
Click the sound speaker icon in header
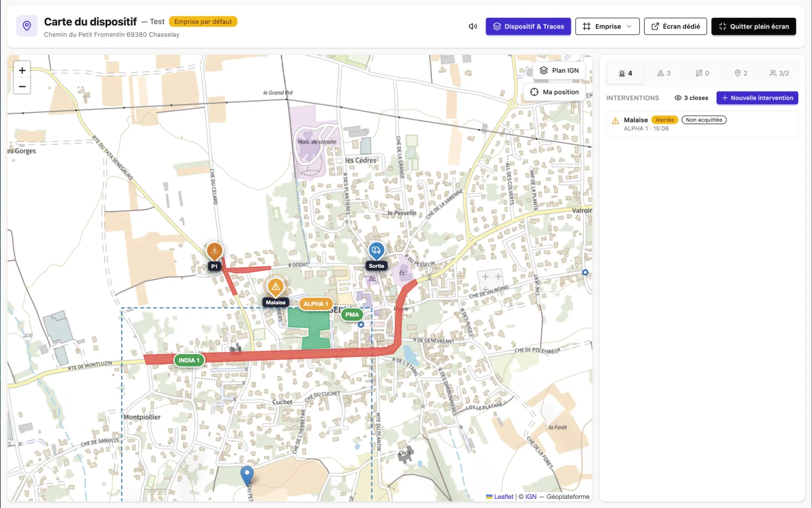click(x=472, y=26)
